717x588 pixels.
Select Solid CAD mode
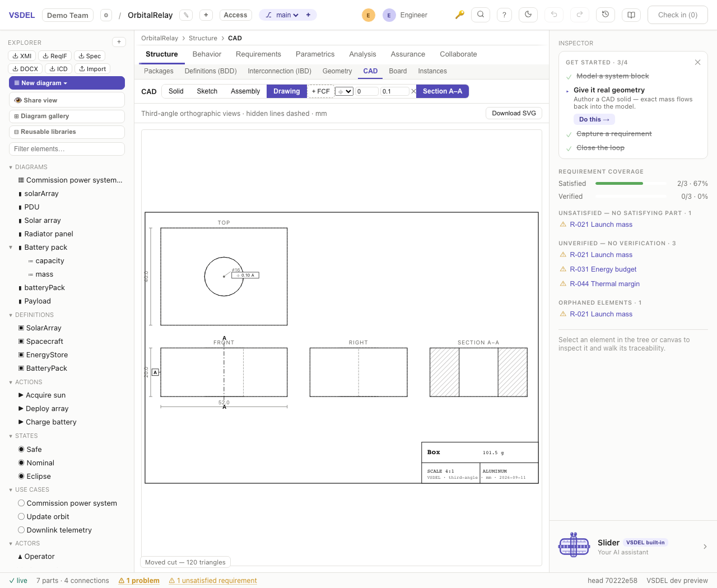176,91
